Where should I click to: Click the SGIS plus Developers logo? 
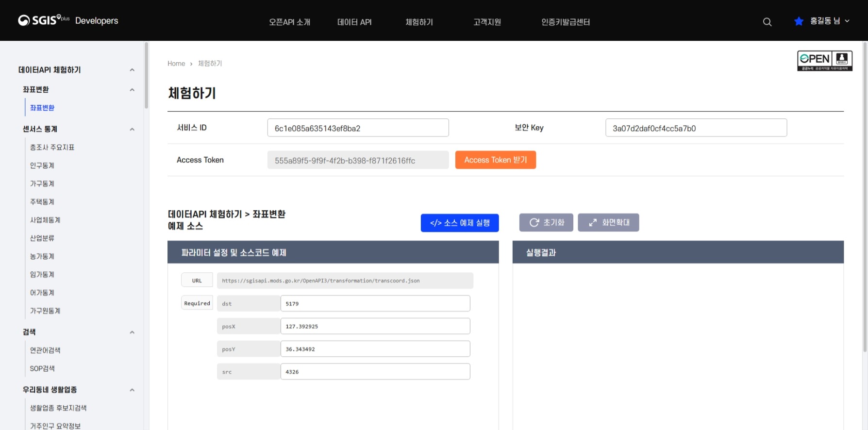[x=68, y=20]
